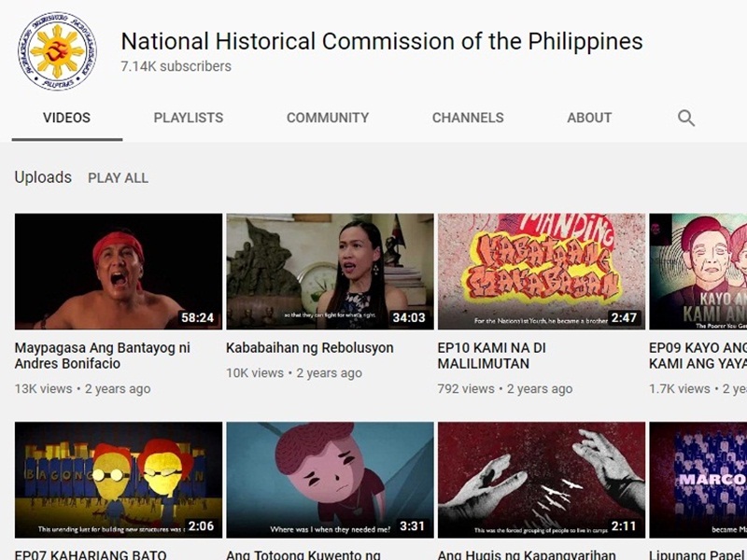The image size is (747, 560).
Task: Open the Playlists tab
Action: [x=189, y=118]
